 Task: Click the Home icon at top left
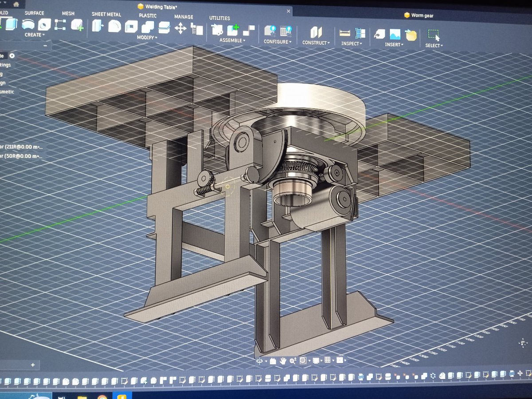point(16,4)
